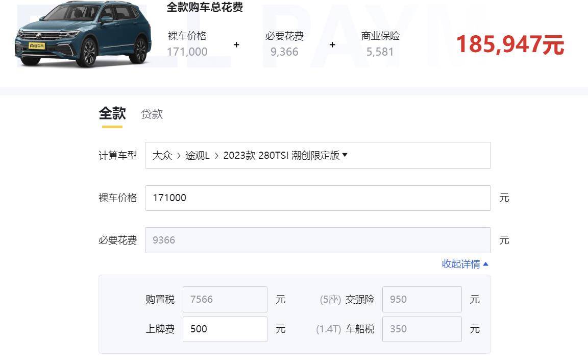Click the downward arrow after 潮创限定版

click(346, 155)
